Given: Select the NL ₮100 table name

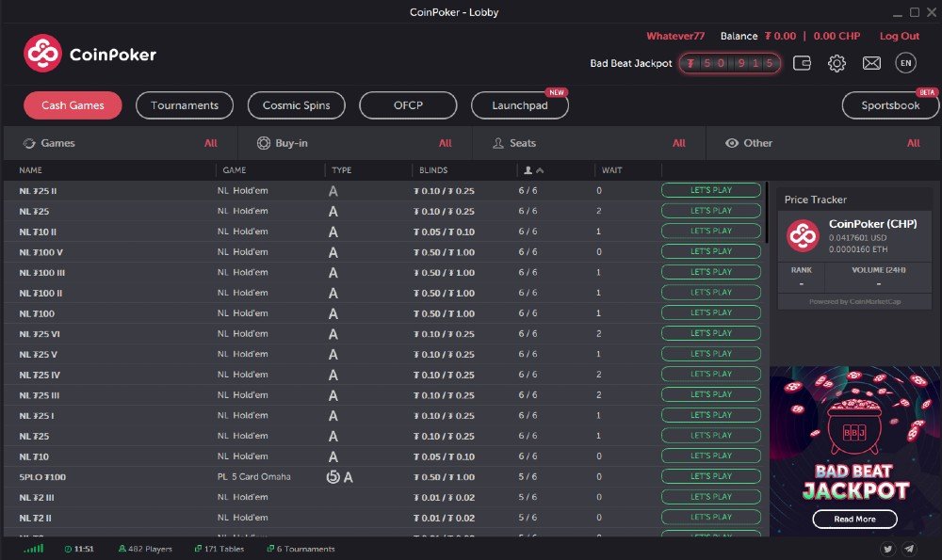Looking at the screenshot, I should (x=37, y=314).
